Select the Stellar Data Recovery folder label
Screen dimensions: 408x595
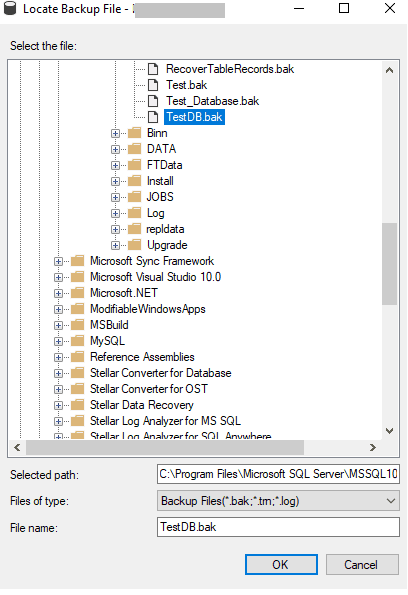click(x=142, y=405)
